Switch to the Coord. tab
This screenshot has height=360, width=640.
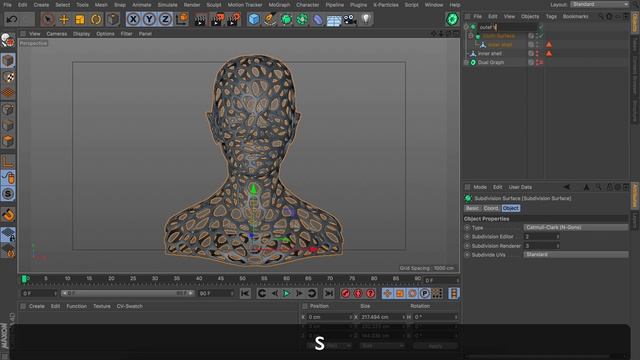click(491, 208)
